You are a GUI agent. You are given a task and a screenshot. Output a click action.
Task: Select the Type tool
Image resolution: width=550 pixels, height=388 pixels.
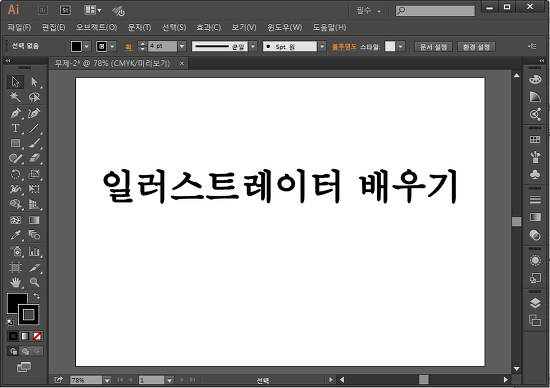15,128
